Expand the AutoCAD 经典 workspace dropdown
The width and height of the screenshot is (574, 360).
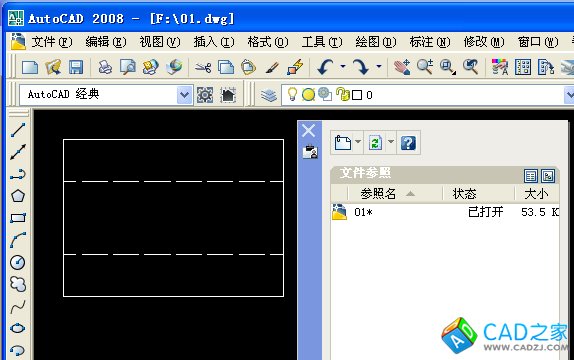184,95
